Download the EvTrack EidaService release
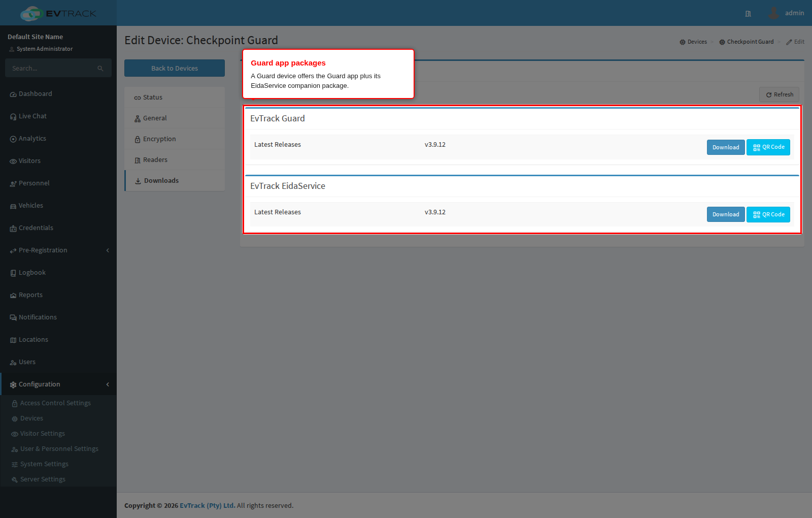 click(726, 214)
